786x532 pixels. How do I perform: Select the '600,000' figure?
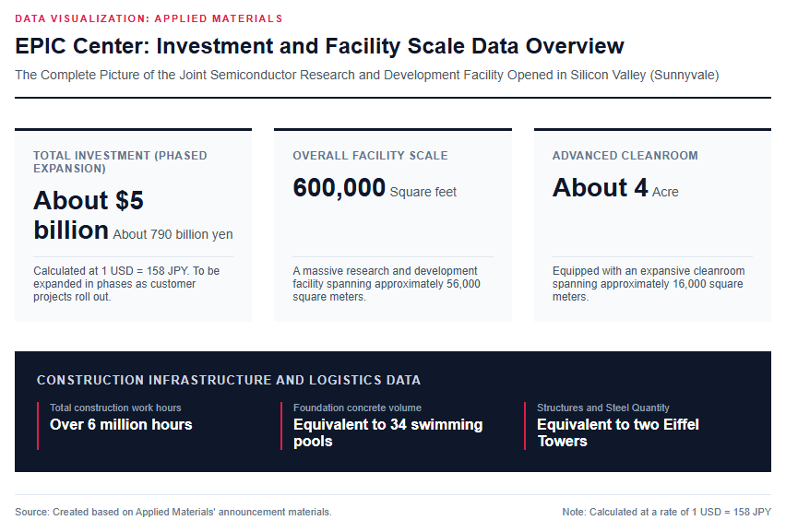[x=339, y=188]
